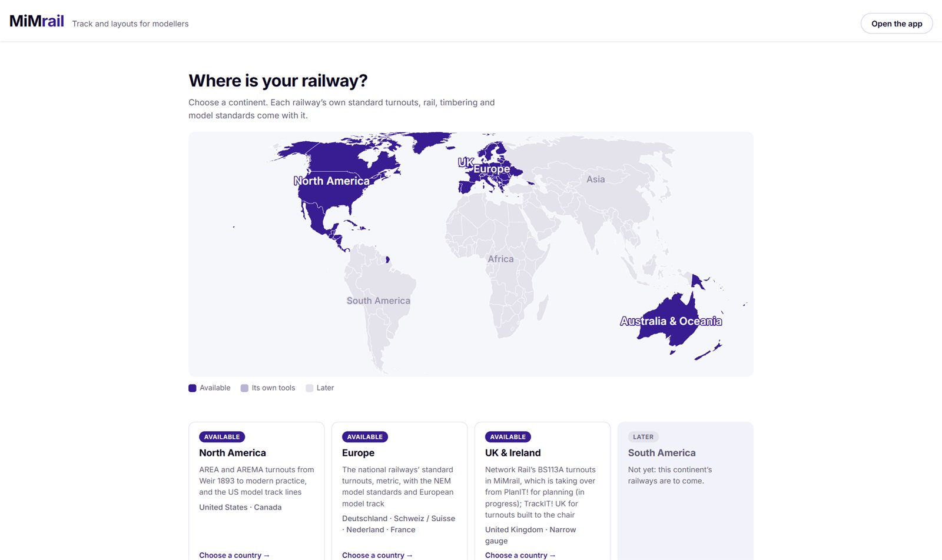The image size is (942, 560).
Task: Click the 'Where is your railway?' heading
Action: [278, 81]
